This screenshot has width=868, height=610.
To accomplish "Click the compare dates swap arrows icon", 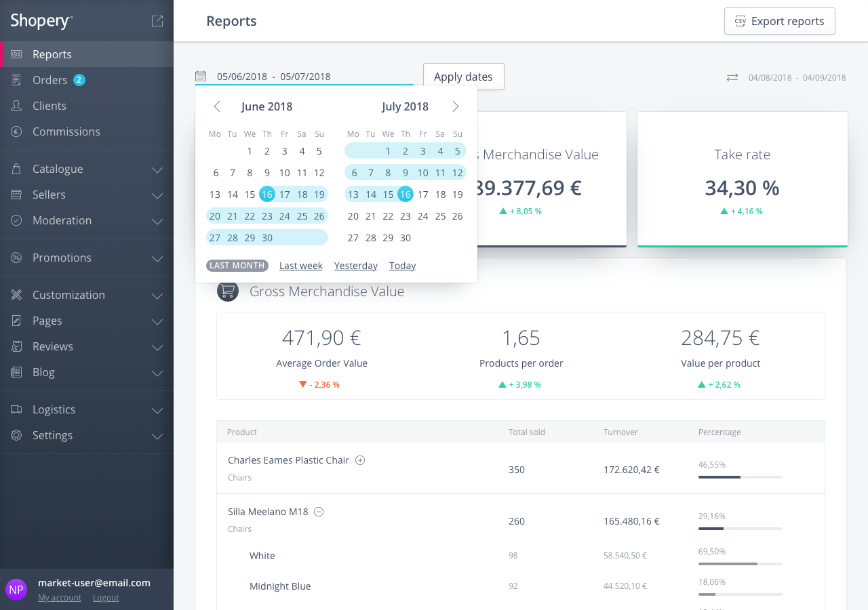I will tap(732, 77).
